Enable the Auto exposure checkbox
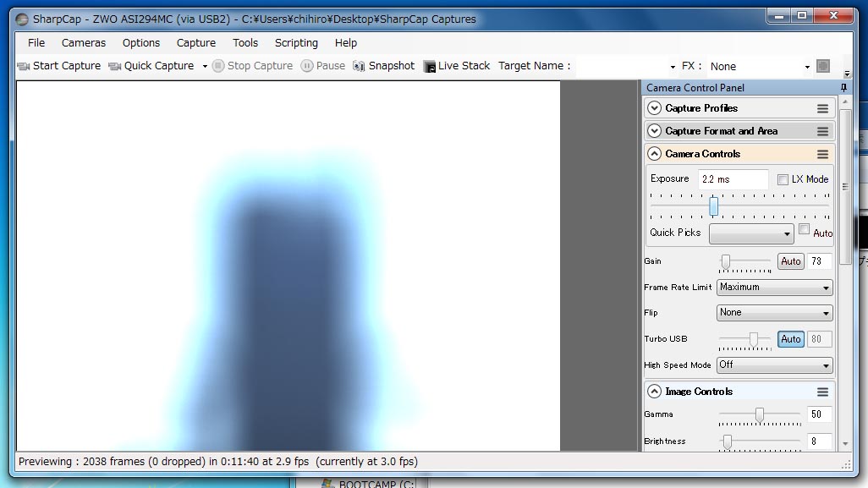Viewport: 868px width, 488px height. point(805,229)
